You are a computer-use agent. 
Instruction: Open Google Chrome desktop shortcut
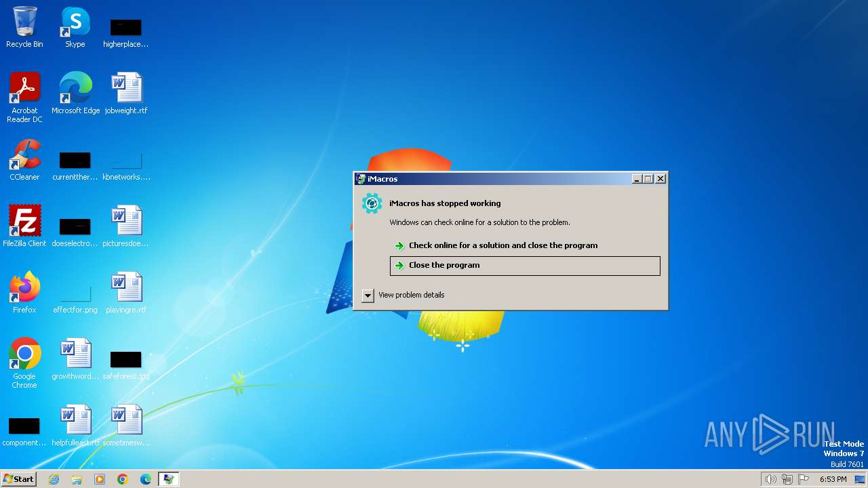(x=24, y=363)
